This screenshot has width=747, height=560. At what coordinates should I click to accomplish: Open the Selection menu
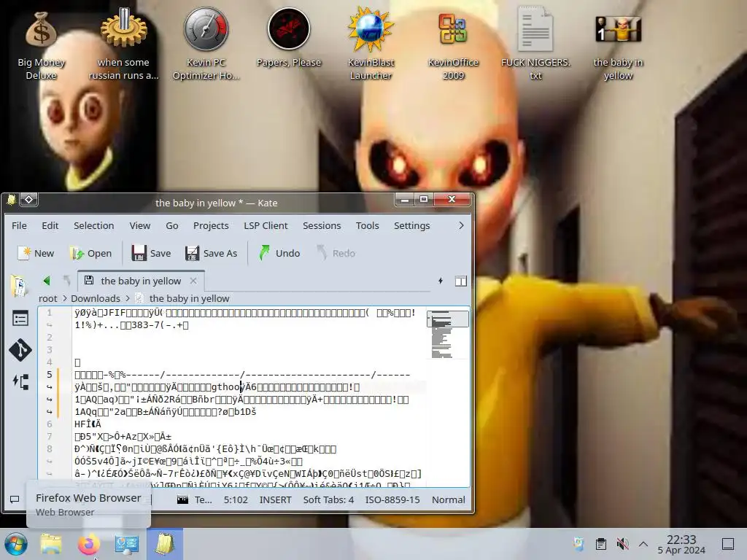(x=94, y=225)
